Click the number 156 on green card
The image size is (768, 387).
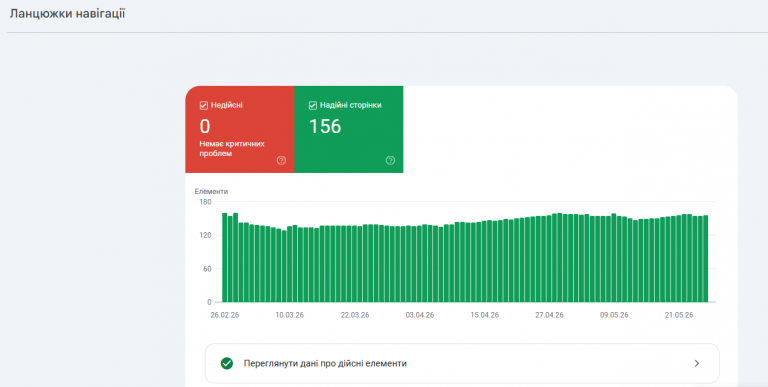tap(325, 126)
